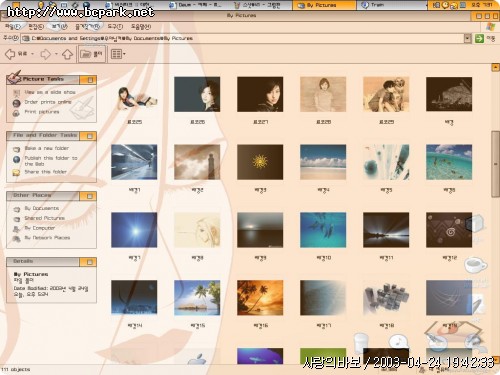Open the 보기(V) menu

59,26
